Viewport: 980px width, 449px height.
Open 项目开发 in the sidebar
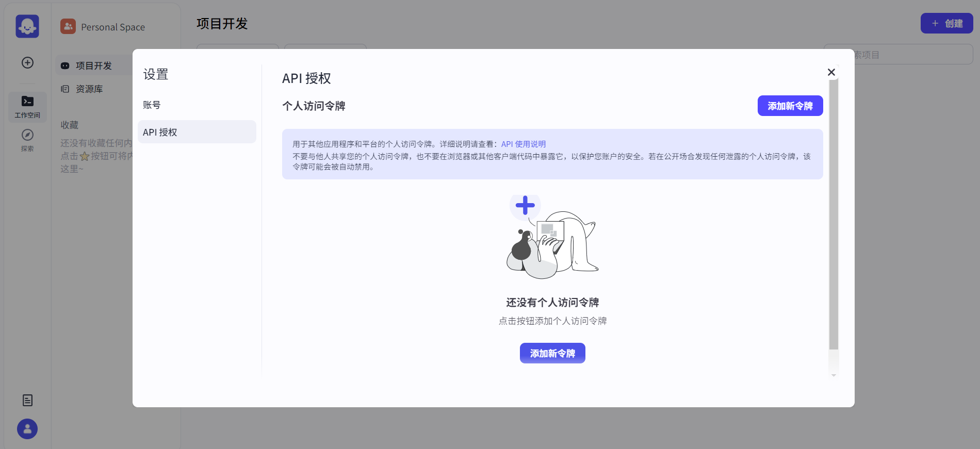[x=93, y=65]
